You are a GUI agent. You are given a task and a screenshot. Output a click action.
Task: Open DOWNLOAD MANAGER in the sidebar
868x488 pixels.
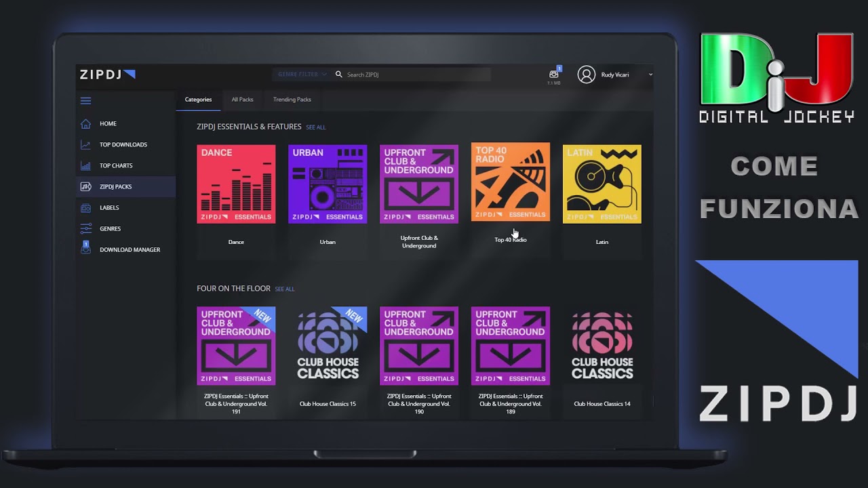point(130,249)
